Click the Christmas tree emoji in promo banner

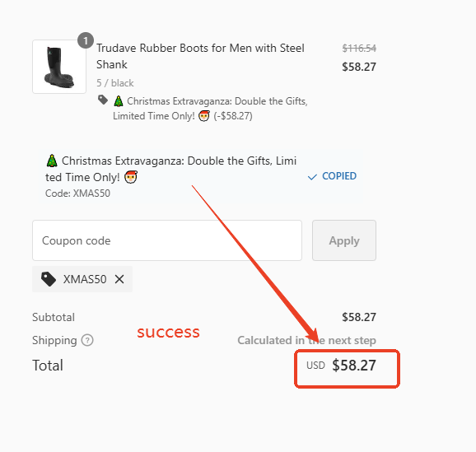tap(52, 161)
